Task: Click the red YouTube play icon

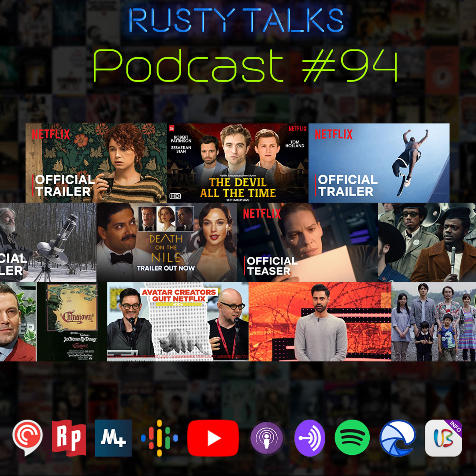Action: pos(213,438)
